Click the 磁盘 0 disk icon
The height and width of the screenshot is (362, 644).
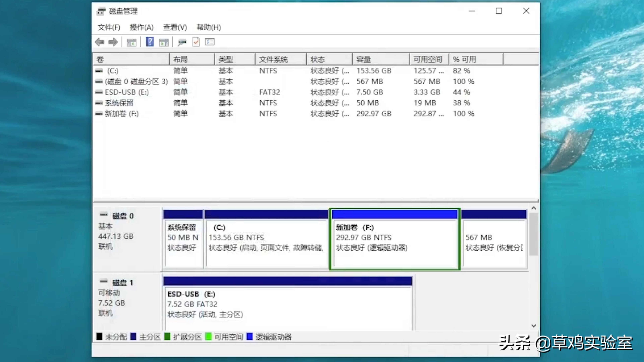(x=103, y=215)
